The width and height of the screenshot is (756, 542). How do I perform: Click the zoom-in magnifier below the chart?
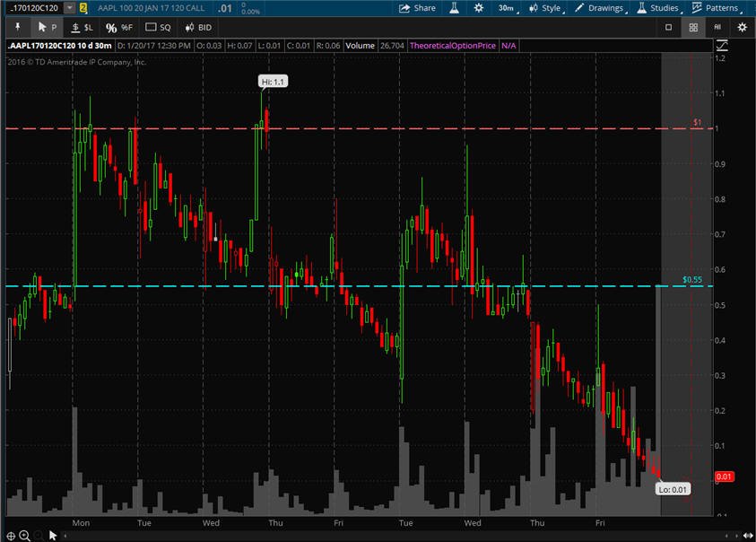pyautogui.click(x=24, y=535)
